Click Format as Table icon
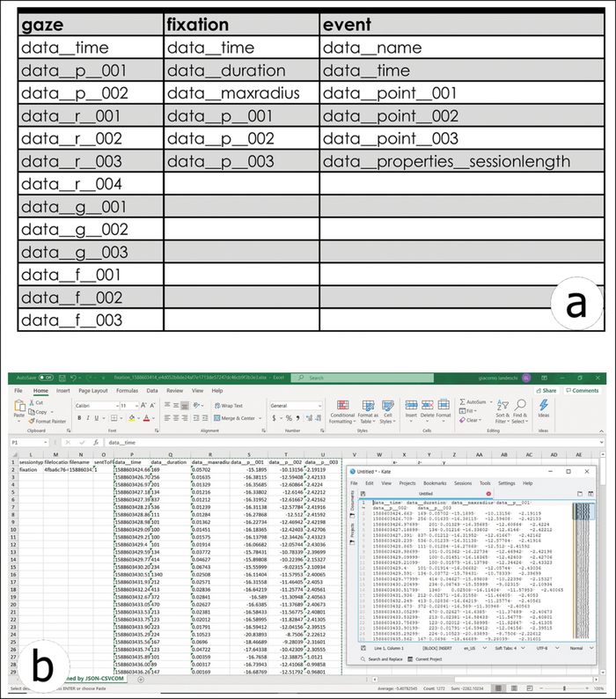Viewport: 616px width, 699px height. click(368, 405)
